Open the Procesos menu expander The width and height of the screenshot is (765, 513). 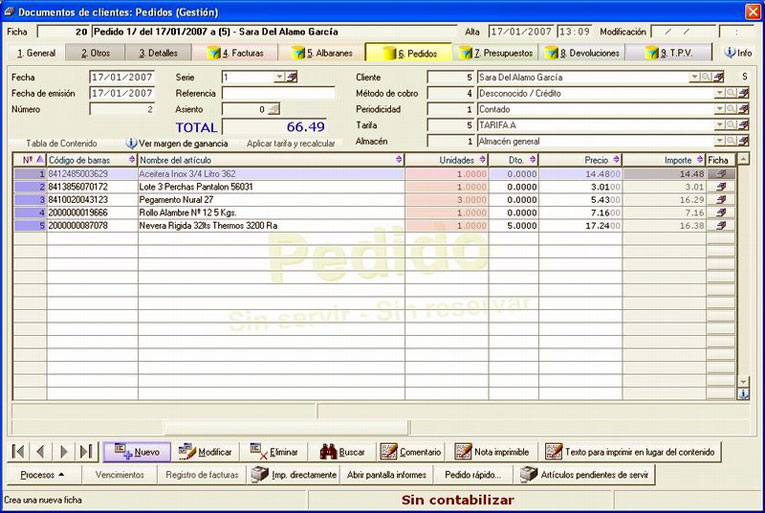[42, 474]
